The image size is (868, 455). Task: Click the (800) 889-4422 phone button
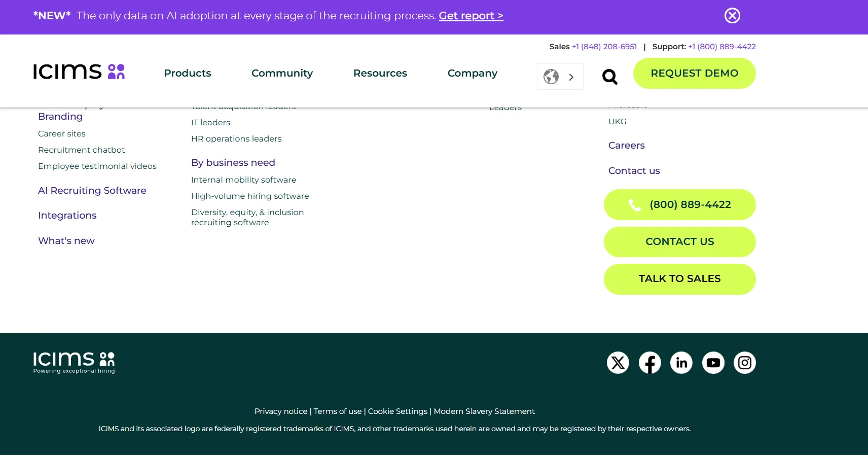[680, 204]
